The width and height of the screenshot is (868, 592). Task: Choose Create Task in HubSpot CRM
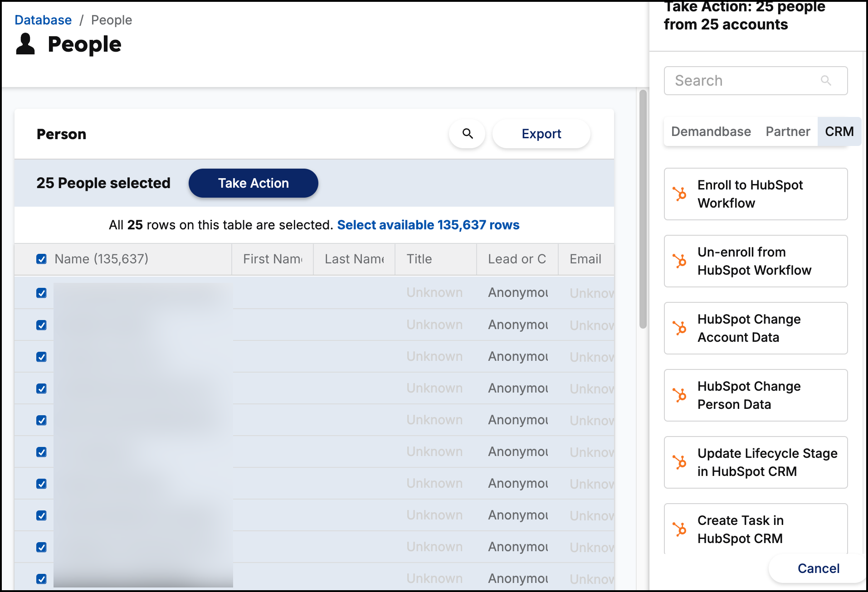pos(756,529)
